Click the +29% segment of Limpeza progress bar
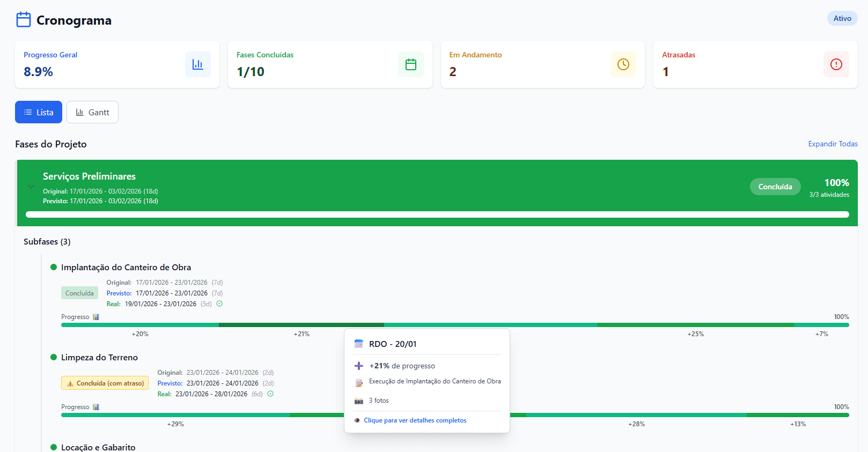 click(x=175, y=415)
